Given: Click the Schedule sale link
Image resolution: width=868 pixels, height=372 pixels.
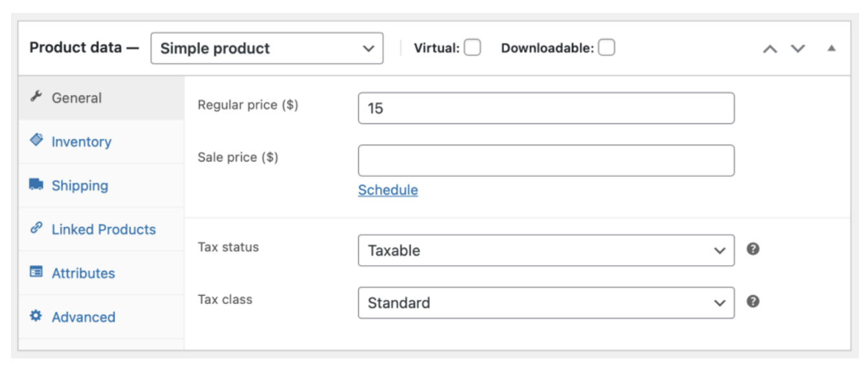Looking at the screenshot, I should [388, 190].
